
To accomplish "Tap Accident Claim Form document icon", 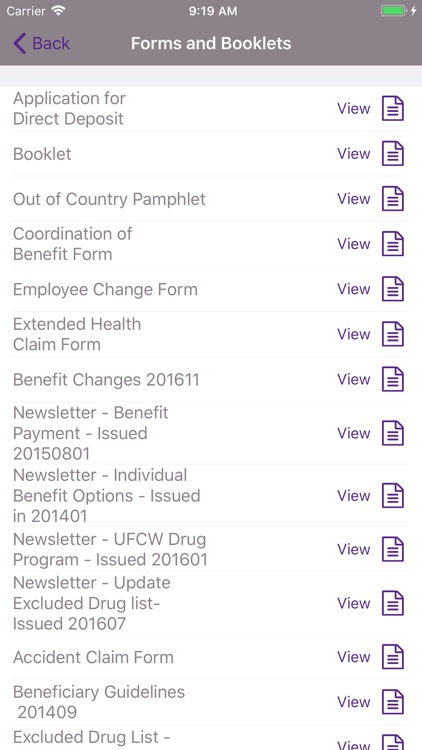I will 393,657.
